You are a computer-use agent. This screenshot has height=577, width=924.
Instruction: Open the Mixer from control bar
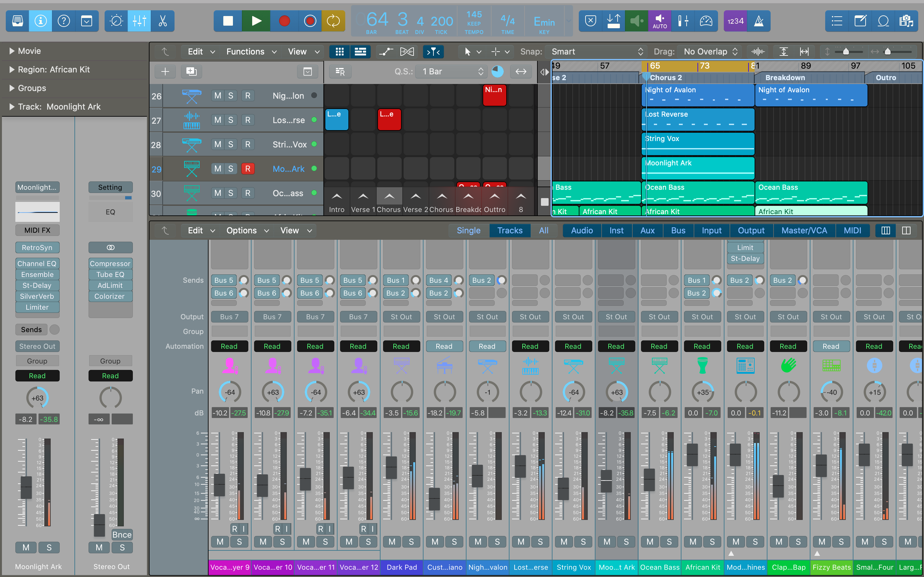(139, 21)
